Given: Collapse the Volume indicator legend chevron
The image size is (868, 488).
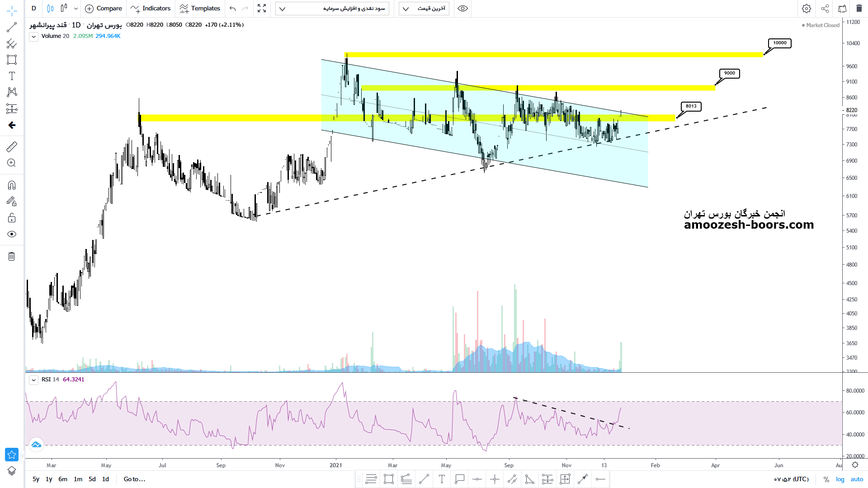Looking at the screenshot, I should pyautogui.click(x=33, y=37).
